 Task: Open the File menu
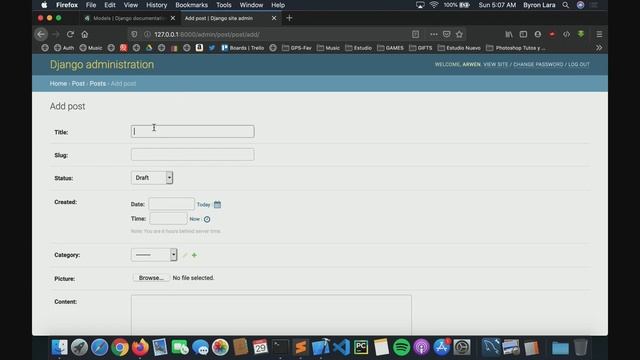(91, 5)
